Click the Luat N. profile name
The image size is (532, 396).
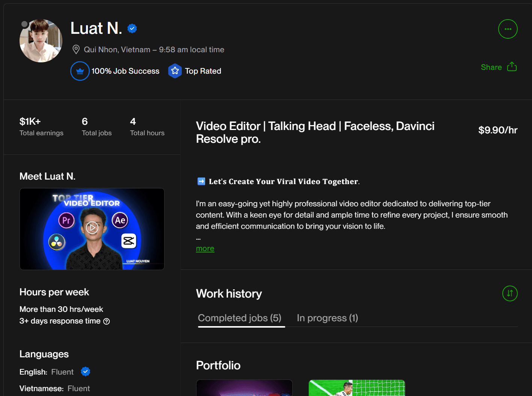[96, 28]
